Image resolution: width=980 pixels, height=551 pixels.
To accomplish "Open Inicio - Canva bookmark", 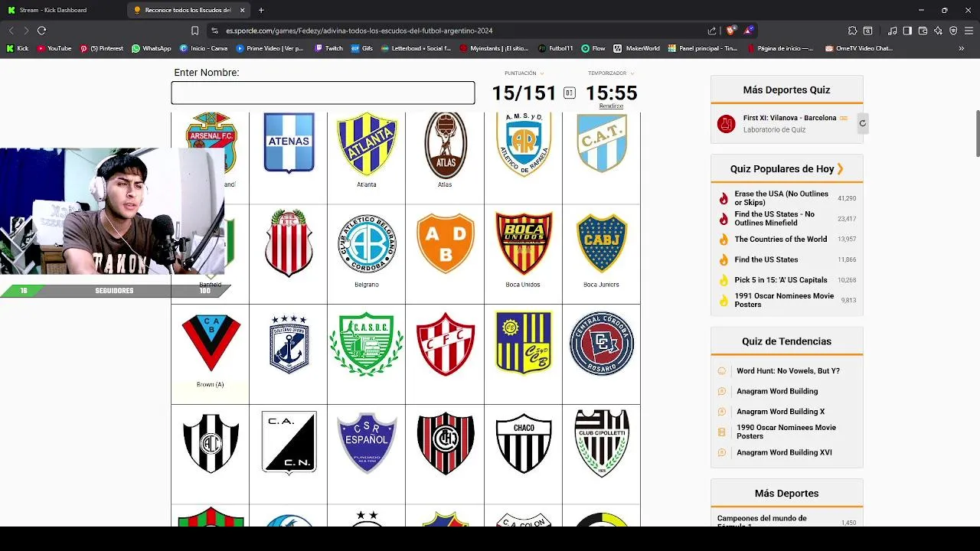I will point(204,48).
